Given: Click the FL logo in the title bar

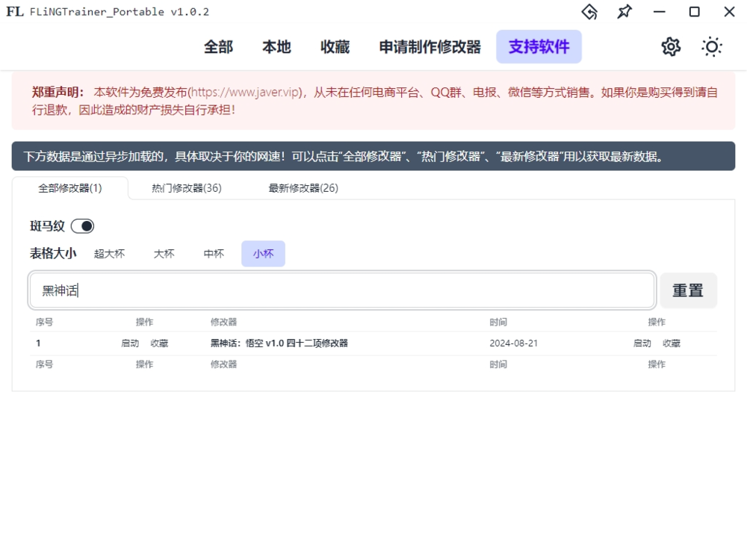Looking at the screenshot, I should coord(13,12).
